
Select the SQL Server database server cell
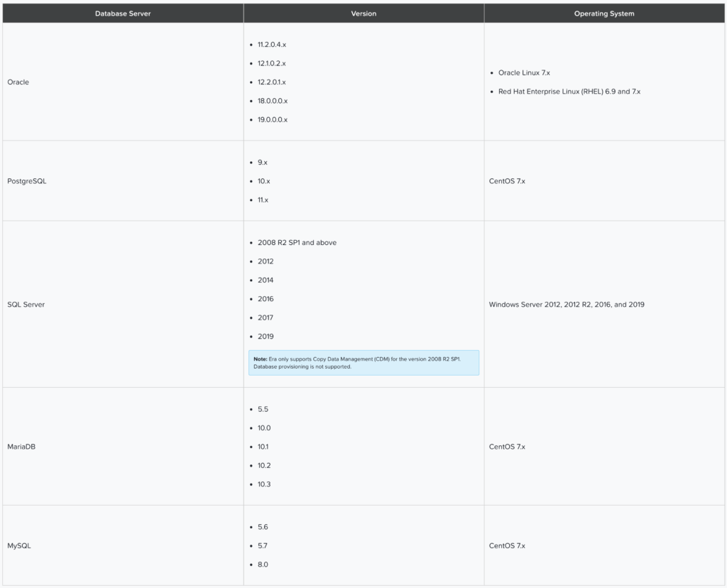coord(26,304)
